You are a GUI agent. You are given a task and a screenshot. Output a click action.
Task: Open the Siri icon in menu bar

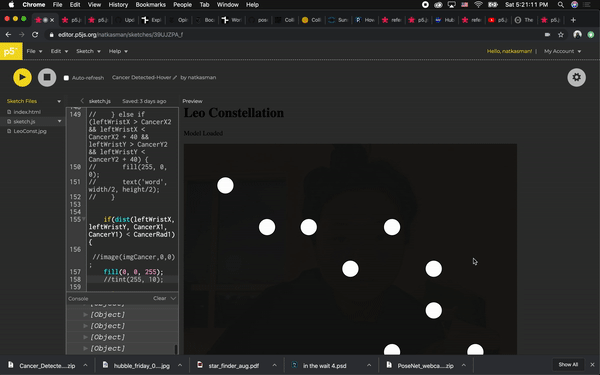[574, 5]
